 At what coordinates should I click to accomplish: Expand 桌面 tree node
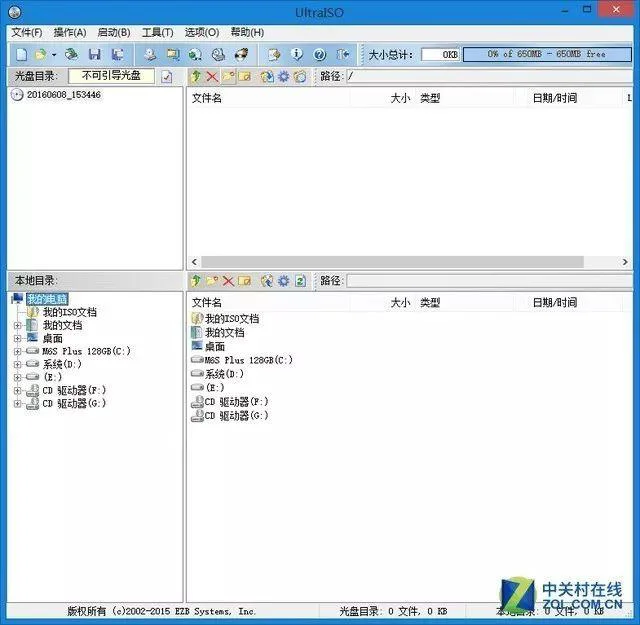point(17,338)
